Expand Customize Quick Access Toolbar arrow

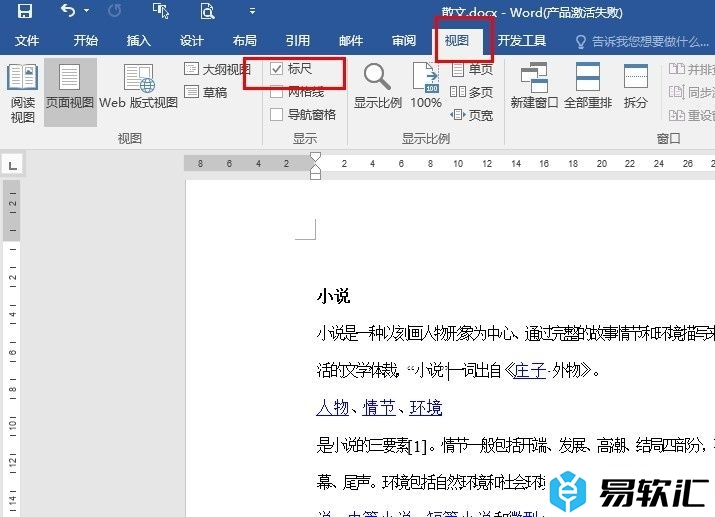click(252, 10)
